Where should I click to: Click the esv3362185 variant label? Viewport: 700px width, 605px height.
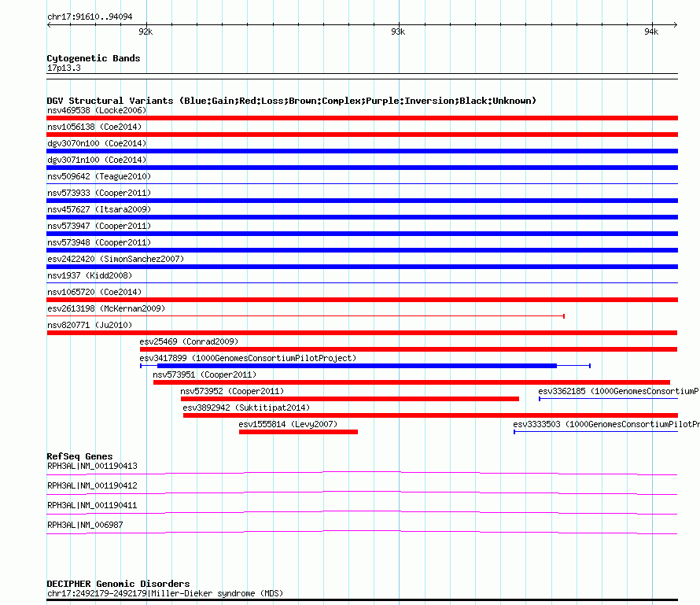(x=618, y=391)
